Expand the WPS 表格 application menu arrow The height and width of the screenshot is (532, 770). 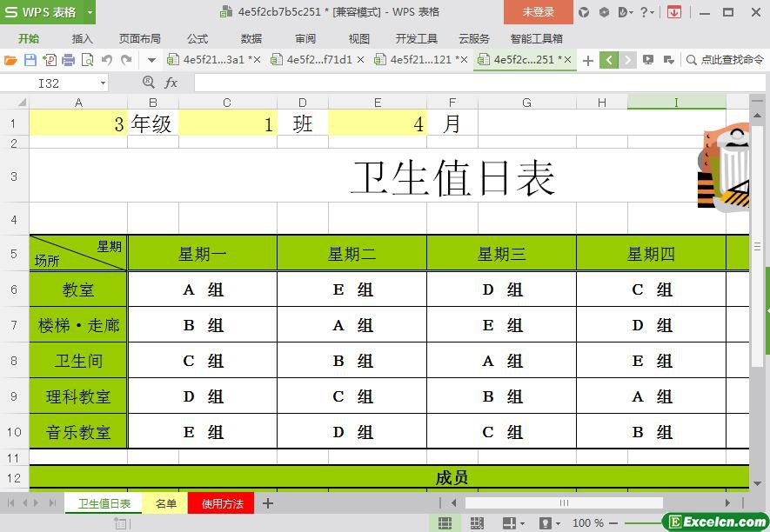tap(90, 12)
